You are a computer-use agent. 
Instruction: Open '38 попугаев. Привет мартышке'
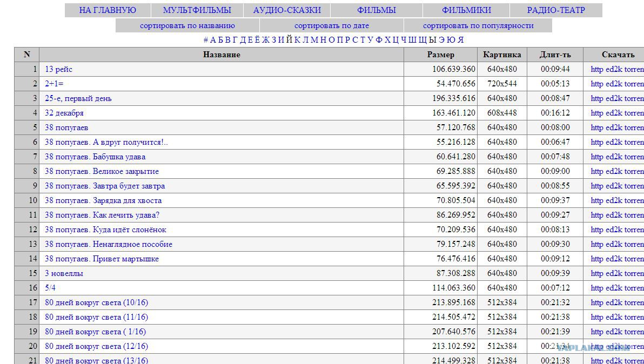pyautogui.click(x=102, y=259)
